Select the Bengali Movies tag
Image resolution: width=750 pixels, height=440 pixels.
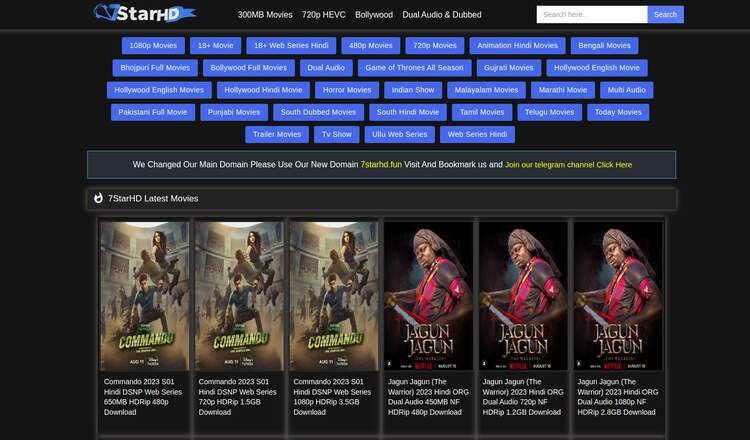(604, 45)
